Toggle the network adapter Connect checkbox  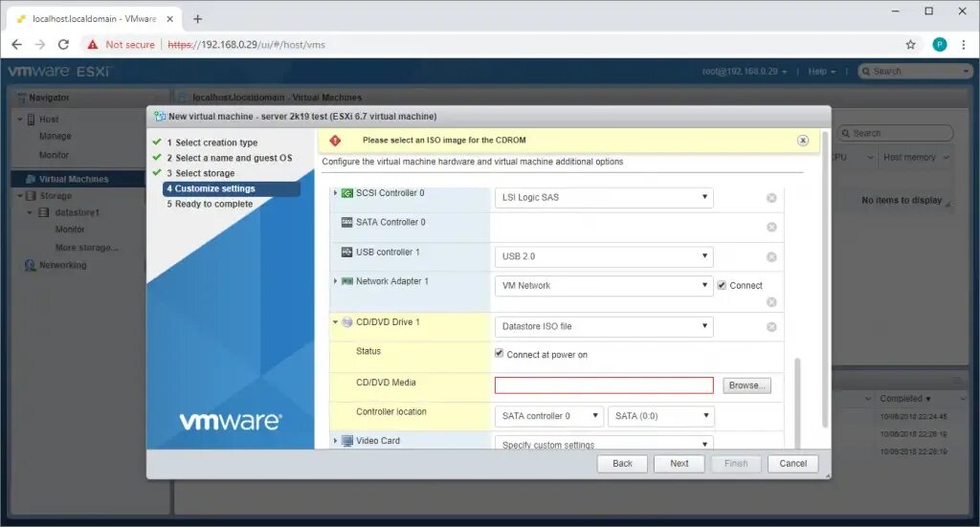(x=722, y=285)
